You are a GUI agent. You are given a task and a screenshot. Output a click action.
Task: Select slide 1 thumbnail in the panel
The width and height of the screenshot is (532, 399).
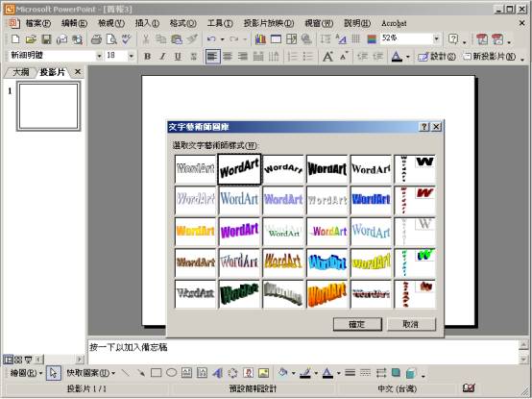click(49, 107)
